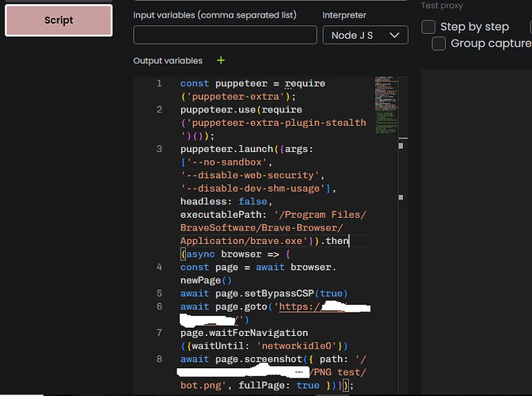Click line number 3 in editor
The height and width of the screenshot is (396, 532).
(159, 149)
